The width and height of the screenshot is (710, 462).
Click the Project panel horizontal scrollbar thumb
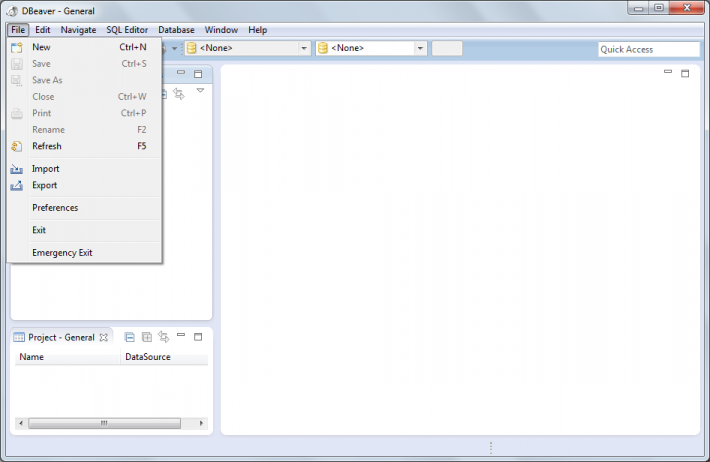click(105, 424)
